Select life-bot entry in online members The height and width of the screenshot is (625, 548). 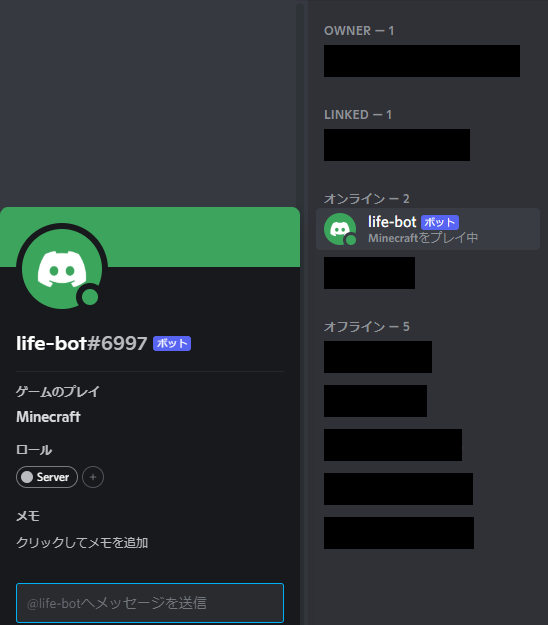pos(428,229)
